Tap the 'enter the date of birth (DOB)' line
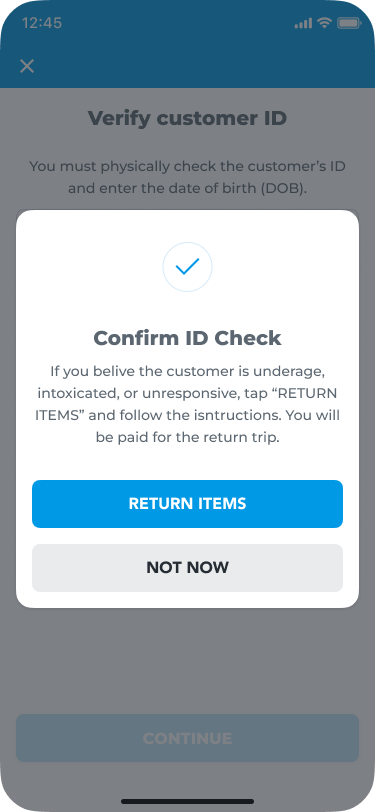Viewport: 375px width, 812px height. coord(188,188)
